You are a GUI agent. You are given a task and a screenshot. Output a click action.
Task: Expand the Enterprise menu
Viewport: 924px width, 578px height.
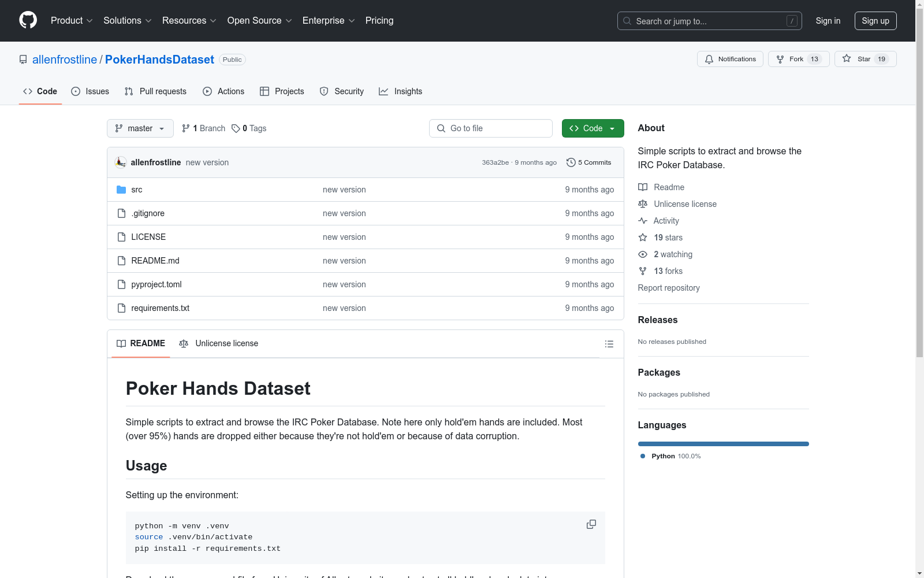coord(329,20)
